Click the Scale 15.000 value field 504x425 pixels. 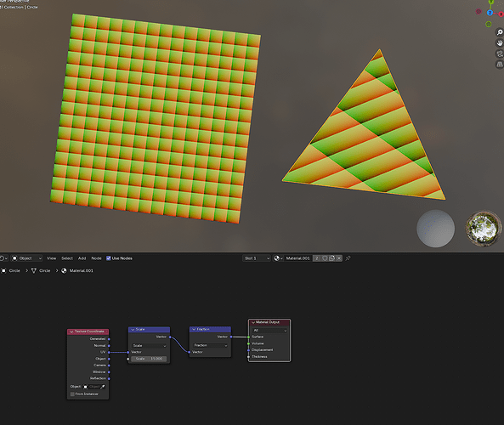point(149,359)
